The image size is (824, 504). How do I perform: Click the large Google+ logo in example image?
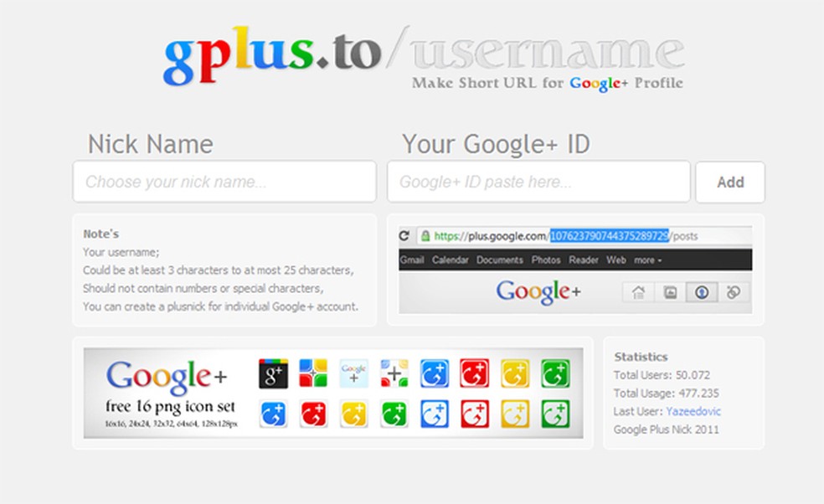538,291
